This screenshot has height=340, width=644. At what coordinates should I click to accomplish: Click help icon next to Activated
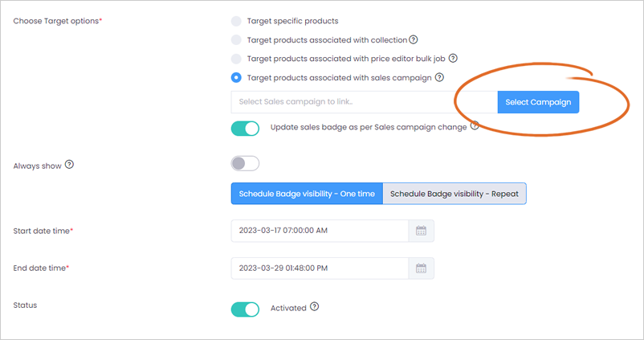(x=315, y=307)
